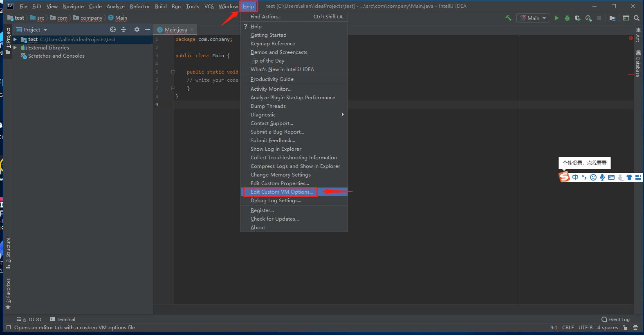Click the UTF-8 encoding in status bar

pyautogui.click(x=585, y=328)
